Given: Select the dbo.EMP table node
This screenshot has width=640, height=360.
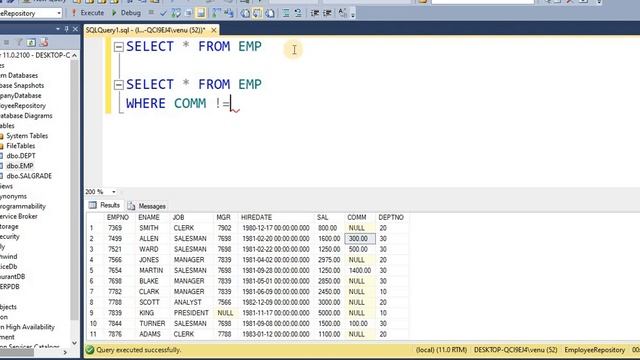Looking at the screenshot, I should [x=20, y=166].
